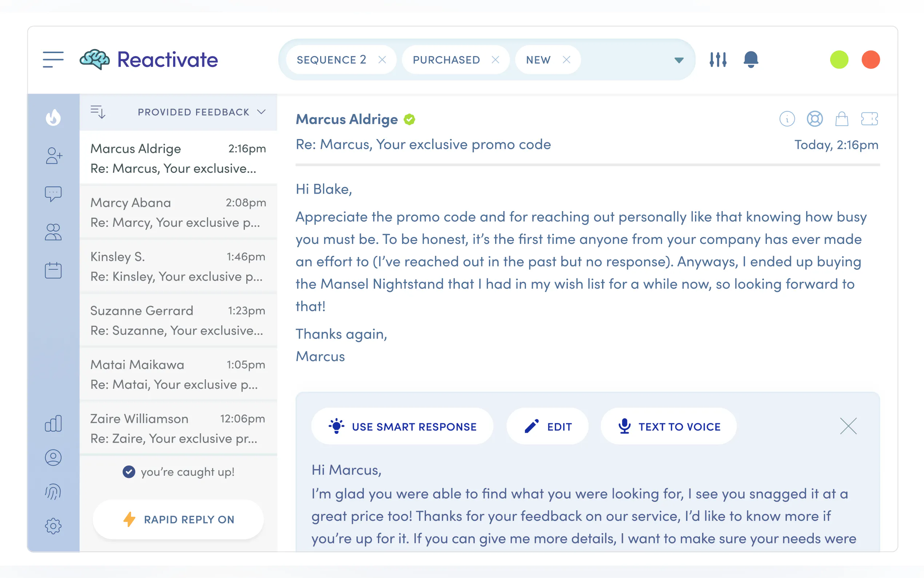Click the lifebuoy support icon

(815, 119)
